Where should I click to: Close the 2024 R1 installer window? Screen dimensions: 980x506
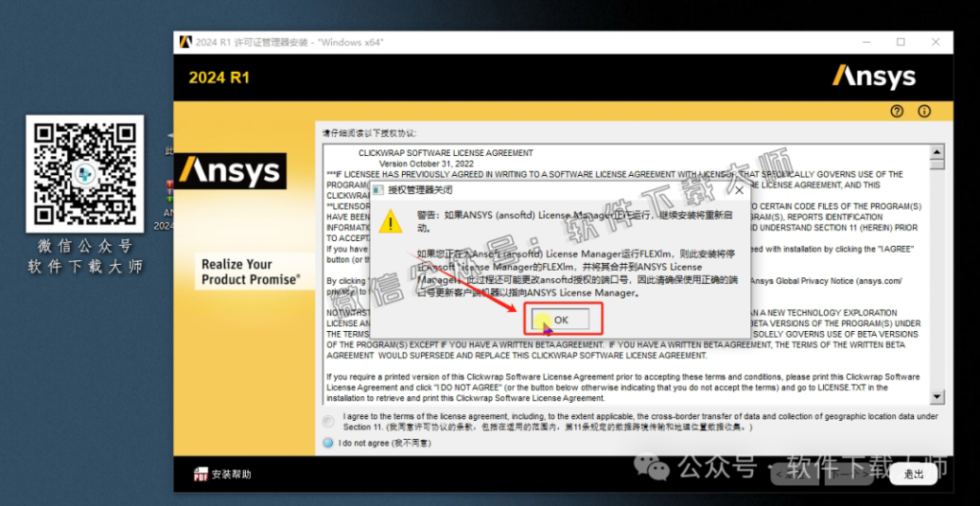point(936,42)
